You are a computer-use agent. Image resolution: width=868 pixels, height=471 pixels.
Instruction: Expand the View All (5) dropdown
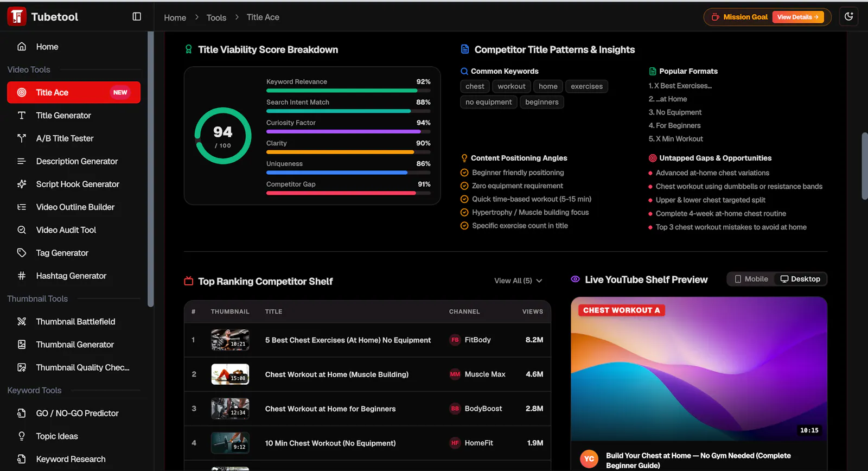518,281
